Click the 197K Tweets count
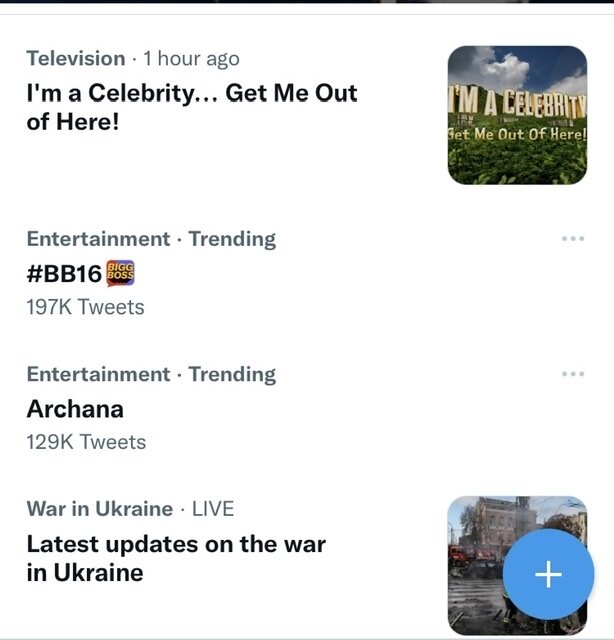This screenshot has height=640, width=614. 85,307
